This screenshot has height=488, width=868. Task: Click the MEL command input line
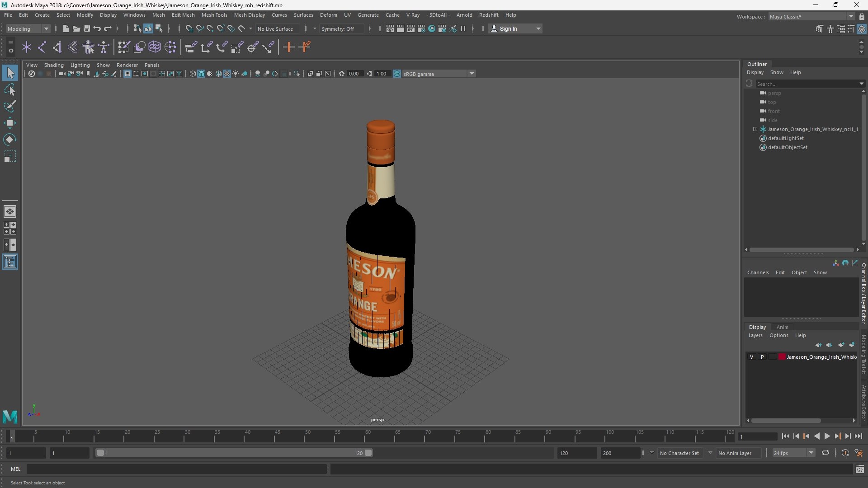pos(176,469)
